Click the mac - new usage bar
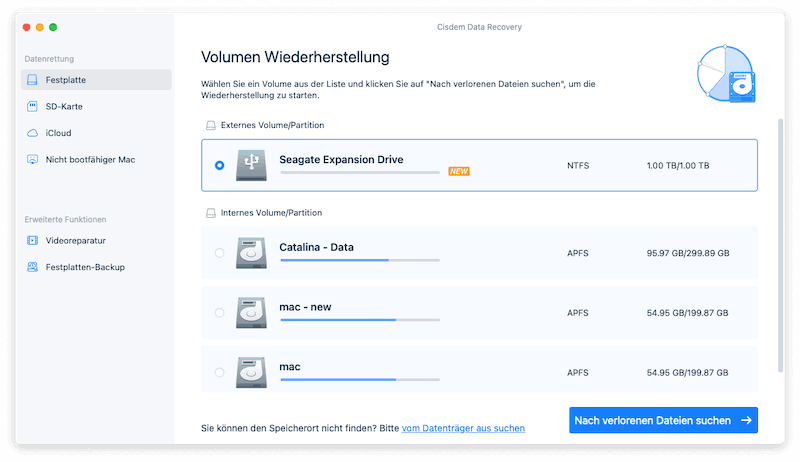800x462 pixels. [360, 320]
